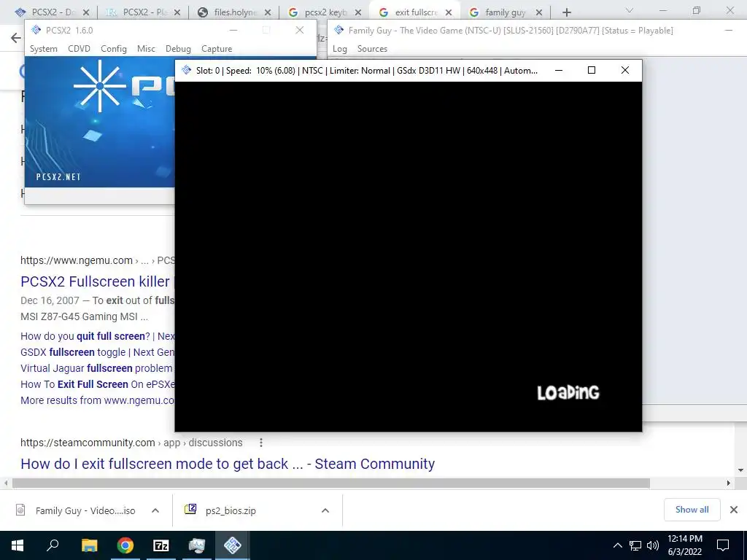Open the CDVD menu in PCSX2
The image size is (747, 560).
tap(79, 49)
